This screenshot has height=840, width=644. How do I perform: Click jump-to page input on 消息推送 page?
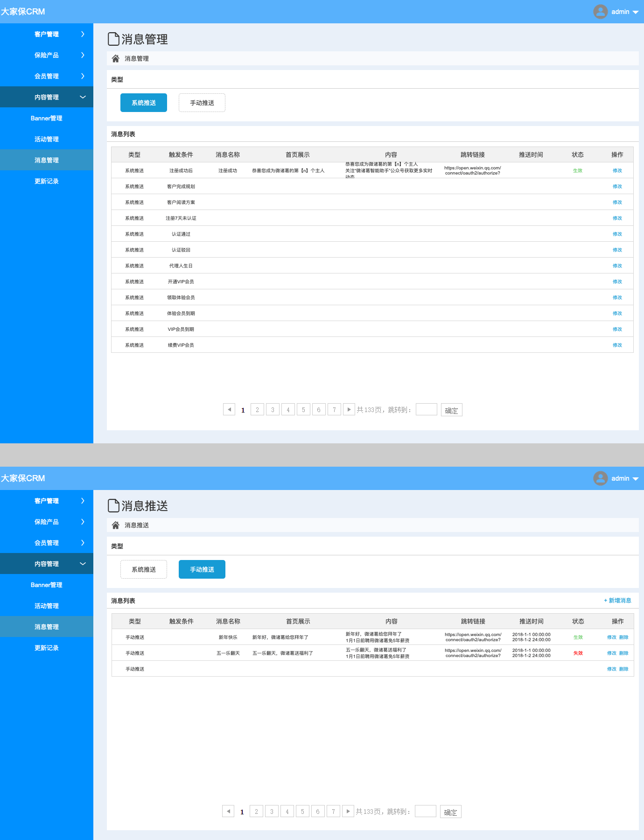[426, 811]
